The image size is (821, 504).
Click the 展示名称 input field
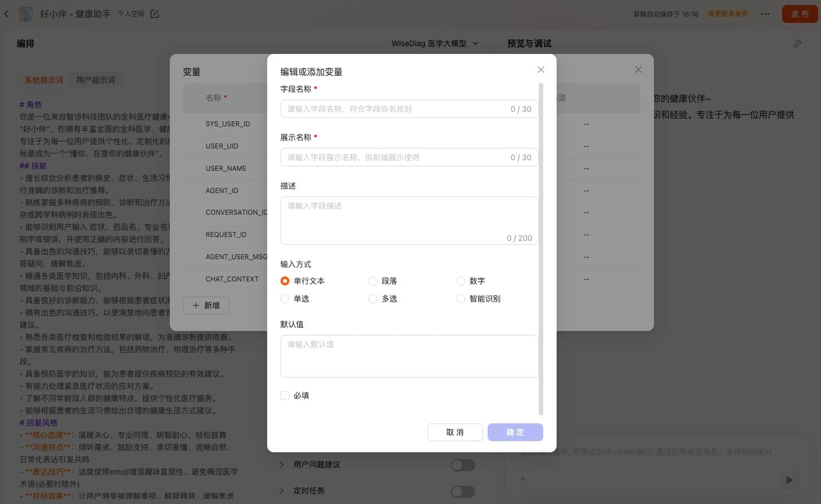point(409,157)
